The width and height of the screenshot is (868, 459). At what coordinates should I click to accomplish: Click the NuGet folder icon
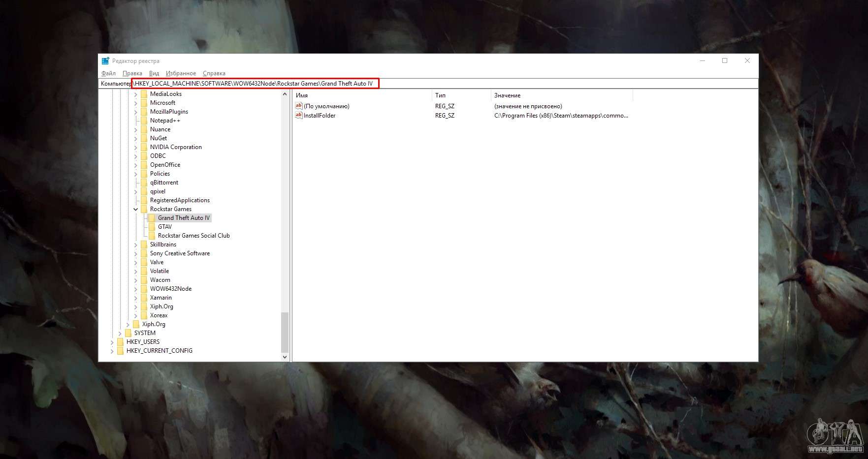pos(144,138)
